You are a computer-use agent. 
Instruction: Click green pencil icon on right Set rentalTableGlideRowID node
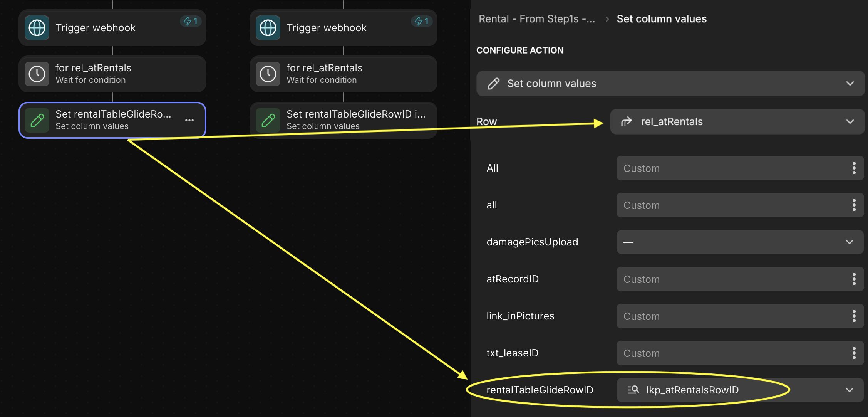(x=268, y=120)
